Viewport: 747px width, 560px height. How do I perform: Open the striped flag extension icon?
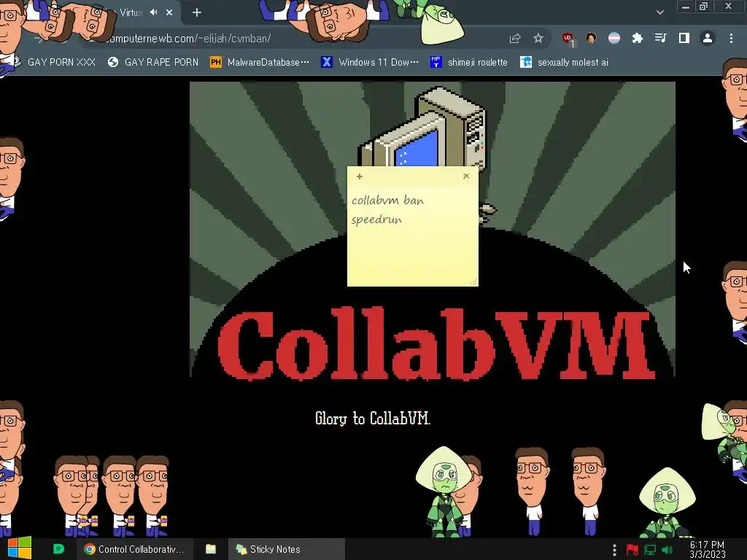[x=614, y=38]
